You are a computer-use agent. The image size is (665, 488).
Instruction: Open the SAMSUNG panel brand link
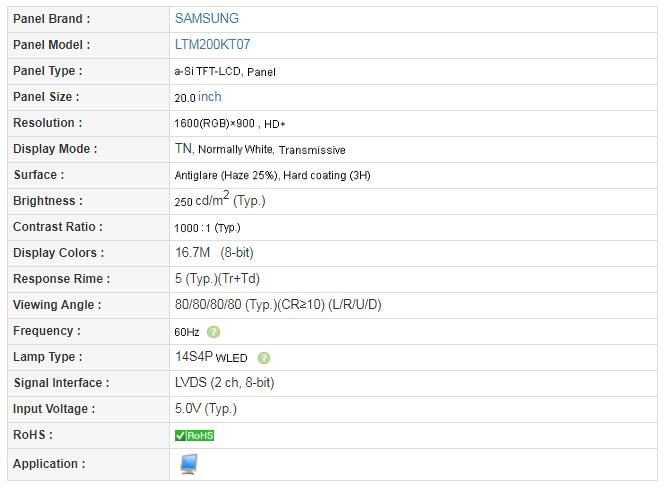[206, 18]
